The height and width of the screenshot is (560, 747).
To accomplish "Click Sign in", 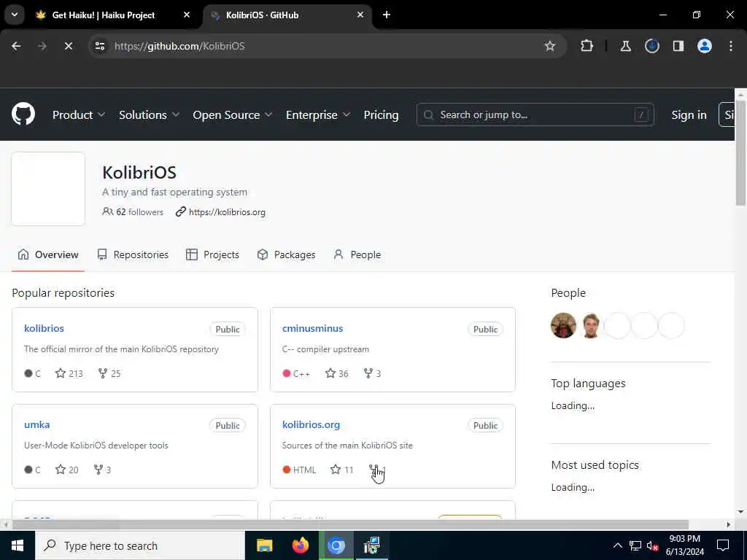I will [689, 114].
